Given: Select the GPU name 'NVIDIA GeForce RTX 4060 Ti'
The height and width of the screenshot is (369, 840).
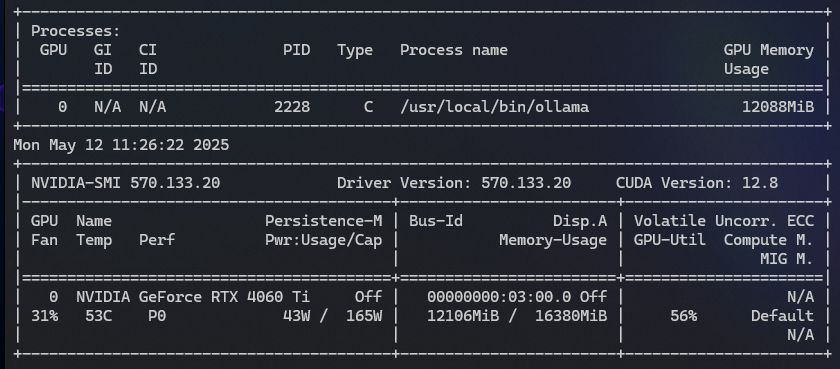Looking at the screenshot, I should pos(193,297).
